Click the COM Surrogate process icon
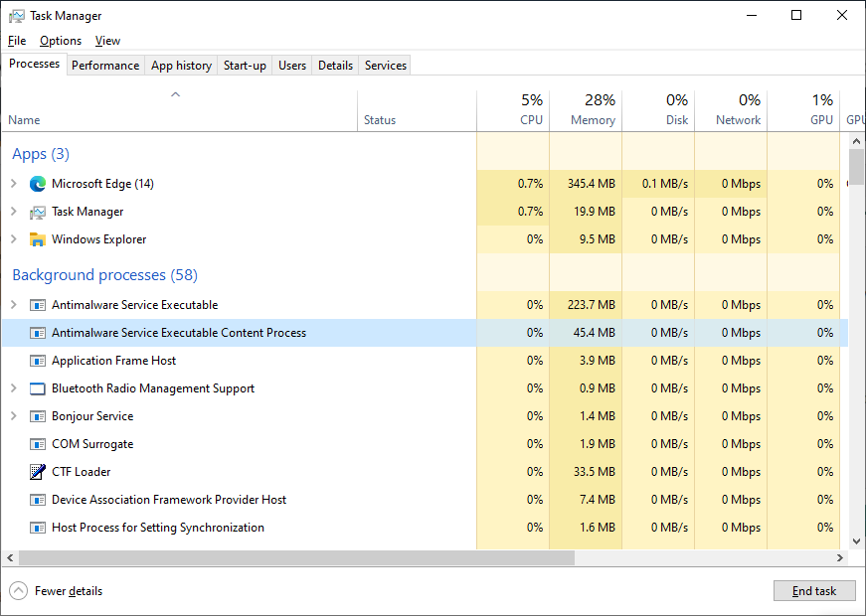 point(38,444)
